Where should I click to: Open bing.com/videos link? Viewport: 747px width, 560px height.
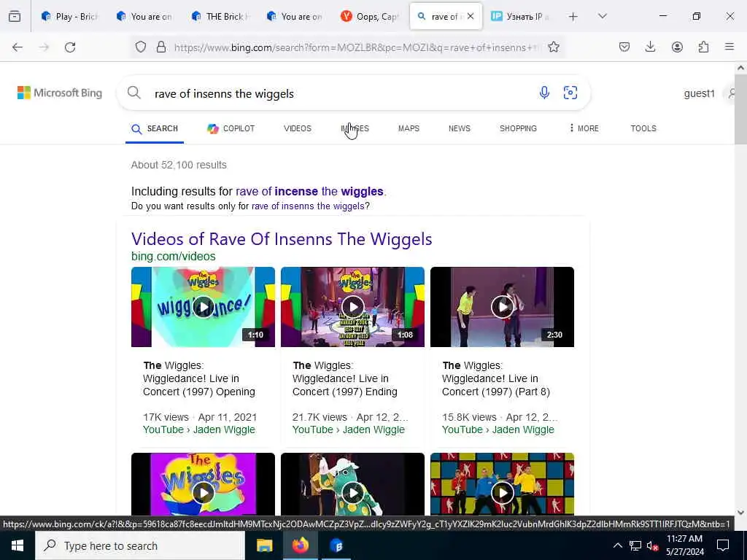174,256
